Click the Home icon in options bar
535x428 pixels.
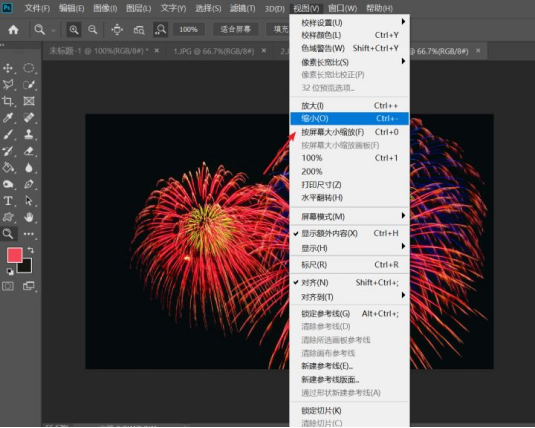click(13, 30)
